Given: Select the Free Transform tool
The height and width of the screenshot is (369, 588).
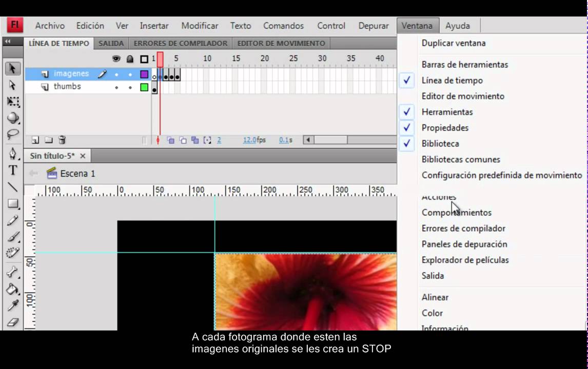Looking at the screenshot, I should (13, 101).
